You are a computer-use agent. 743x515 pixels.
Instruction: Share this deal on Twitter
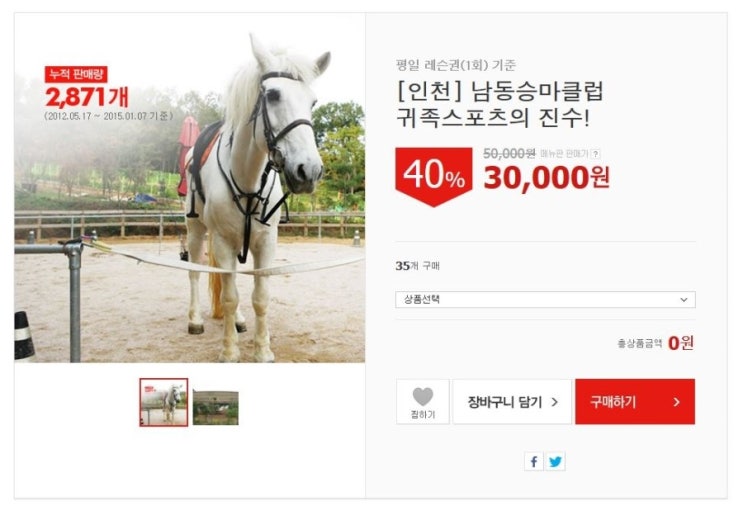(555, 461)
